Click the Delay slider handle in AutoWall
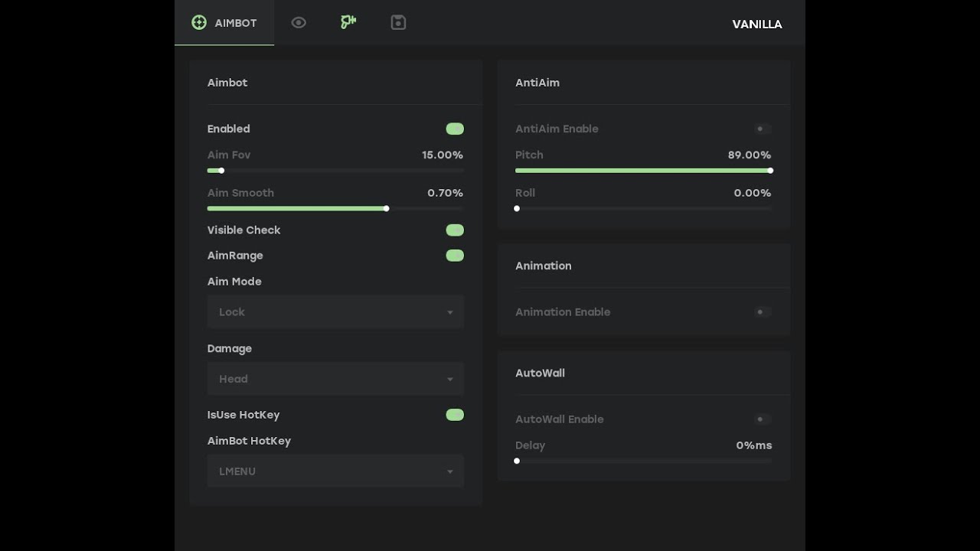Screen dimensions: 980x551 pos(517,461)
